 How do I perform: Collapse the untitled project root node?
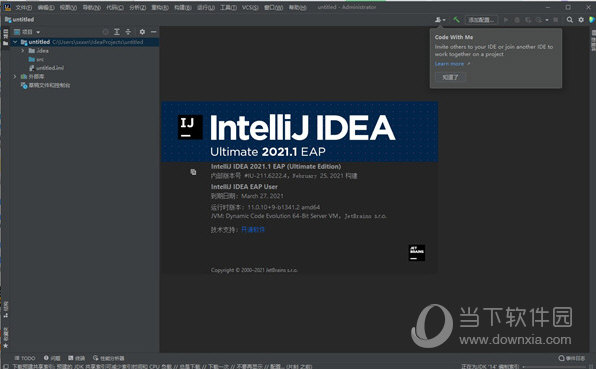pos(15,42)
